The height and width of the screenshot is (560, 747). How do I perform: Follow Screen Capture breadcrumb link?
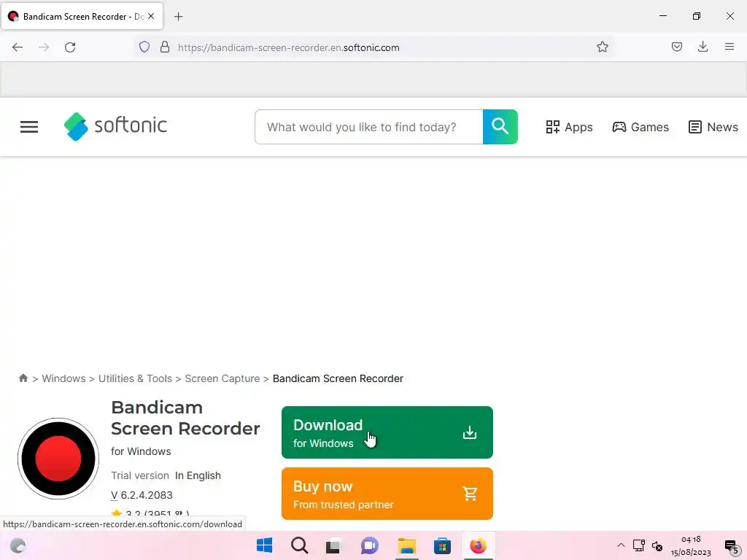tap(222, 378)
